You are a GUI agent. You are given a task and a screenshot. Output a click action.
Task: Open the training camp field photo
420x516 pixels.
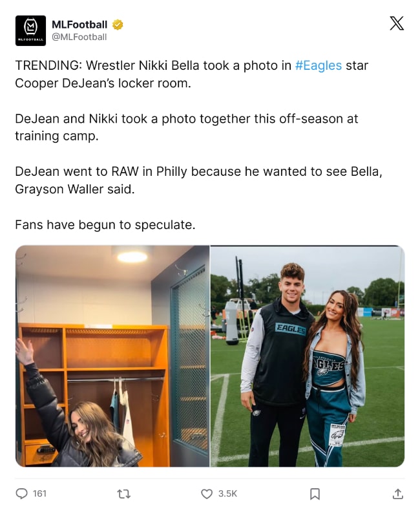click(x=308, y=356)
